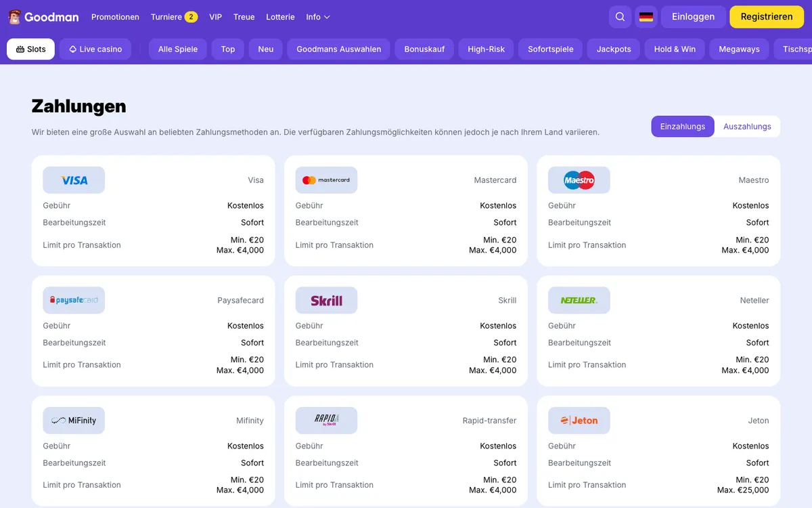Switch to the Slots tab

click(x=30, y=49)
